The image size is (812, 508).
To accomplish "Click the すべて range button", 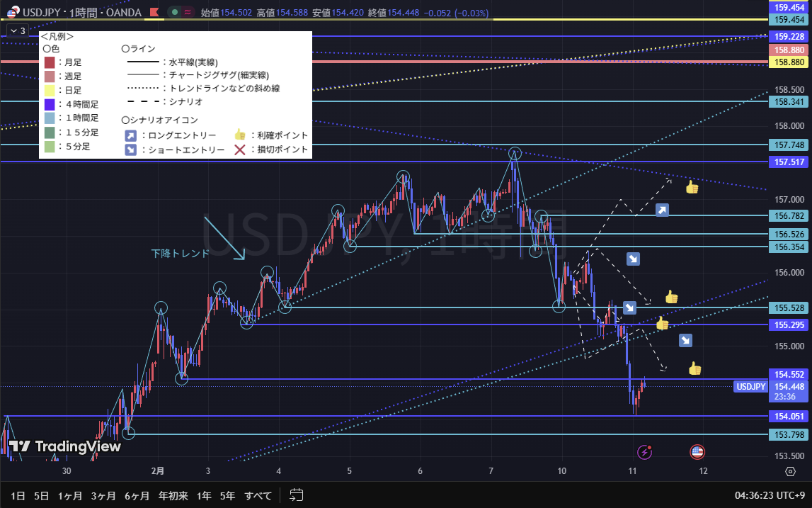I will 258,495.
